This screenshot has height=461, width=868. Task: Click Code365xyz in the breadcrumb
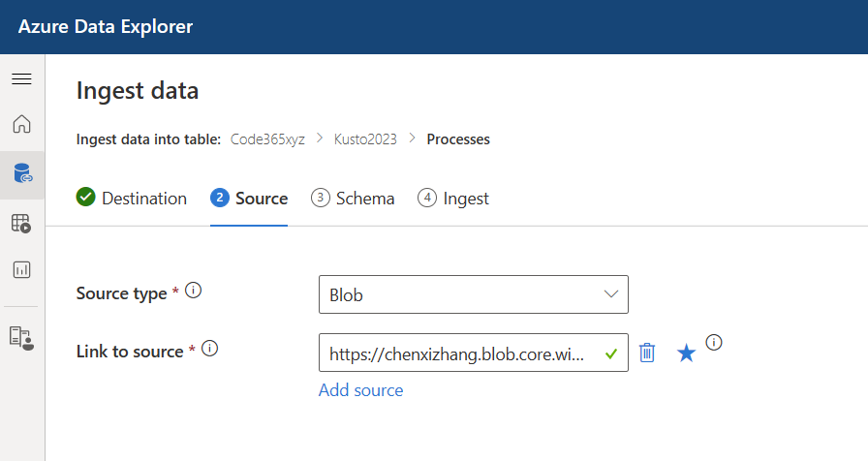(x=267, y=138)
